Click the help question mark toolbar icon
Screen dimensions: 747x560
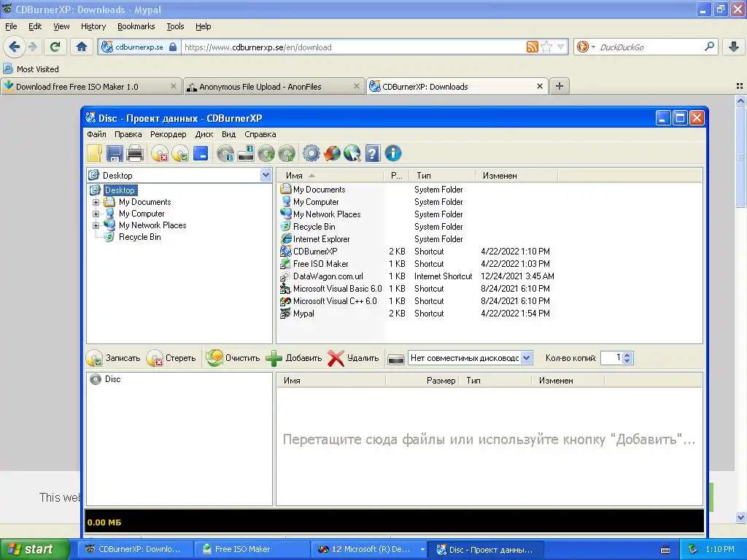point(373,153)
